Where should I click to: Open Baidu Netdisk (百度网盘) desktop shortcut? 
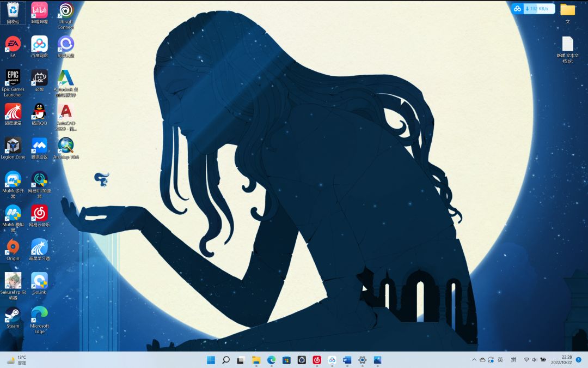point(39,46)
